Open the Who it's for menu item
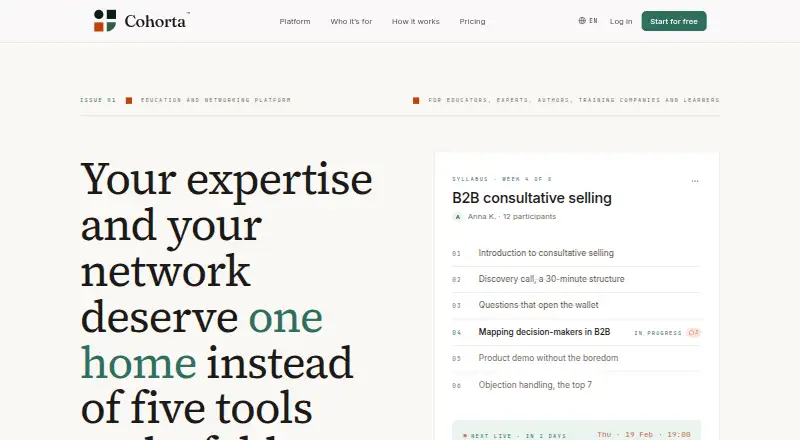Screen dimensions: 800x440 pos(351,21)
